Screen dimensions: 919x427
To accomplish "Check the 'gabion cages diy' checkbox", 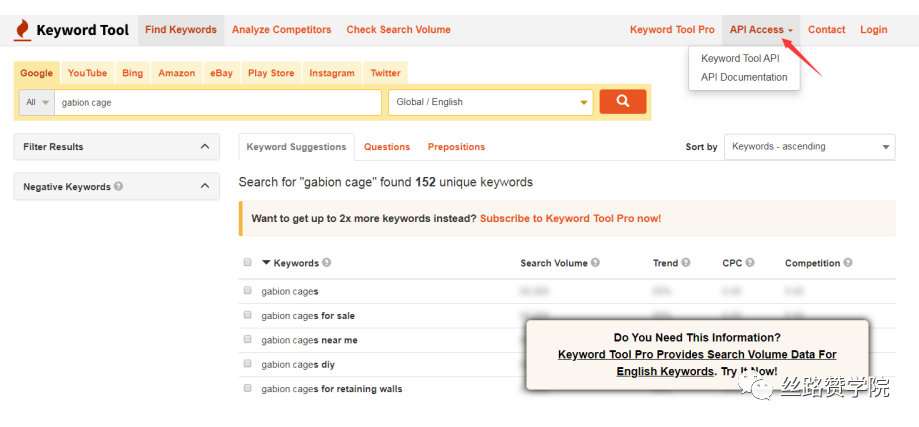I will (x=247, y=363).
